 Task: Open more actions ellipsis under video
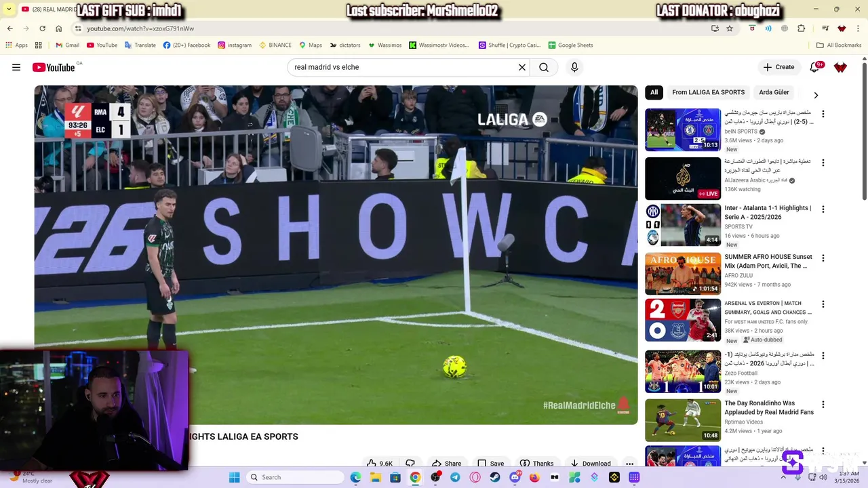pos(629,464)
